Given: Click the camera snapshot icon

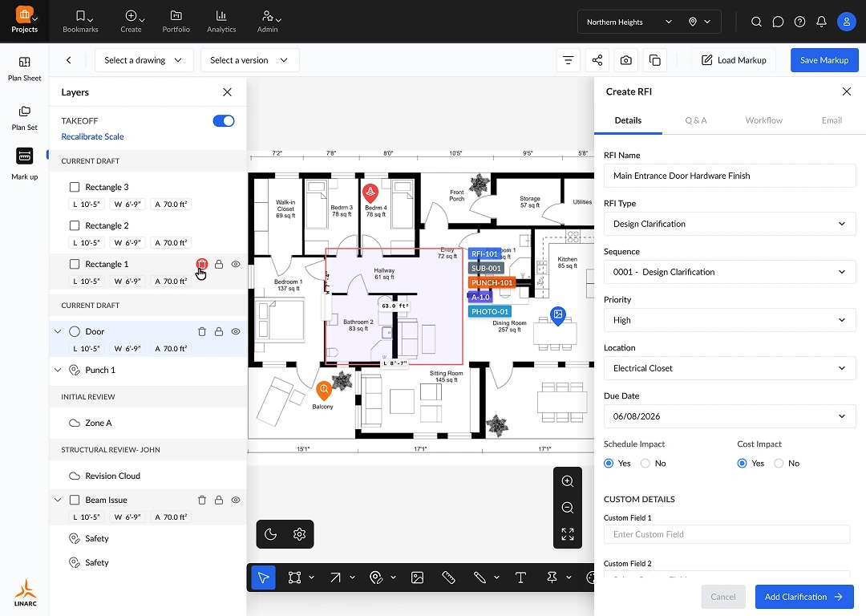Looking at the screenshot, I should (625, 60).
